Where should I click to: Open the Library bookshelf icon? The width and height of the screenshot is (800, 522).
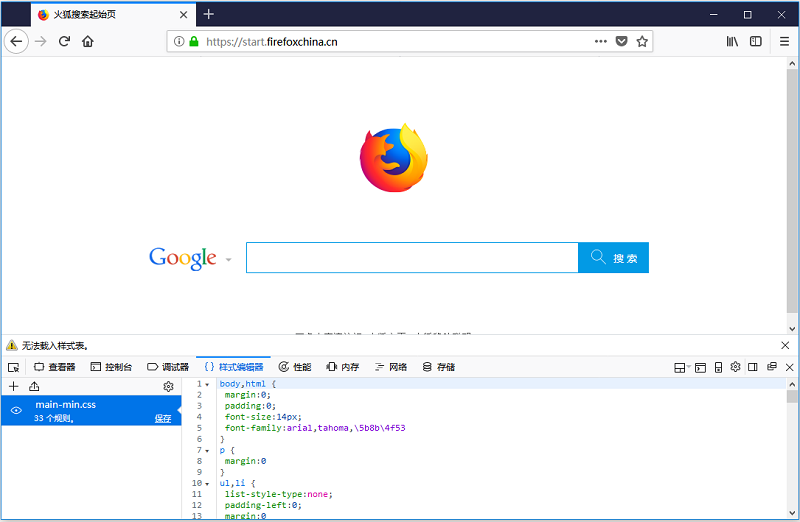[x=732, y=41]
